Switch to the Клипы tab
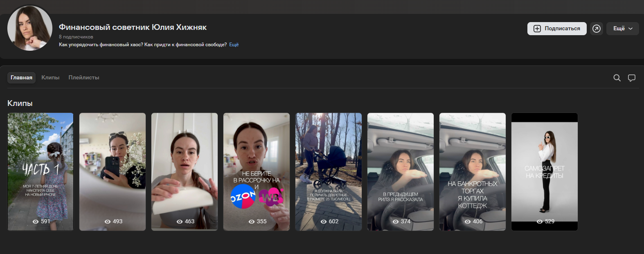644x254 pixels. coord(50,78)
